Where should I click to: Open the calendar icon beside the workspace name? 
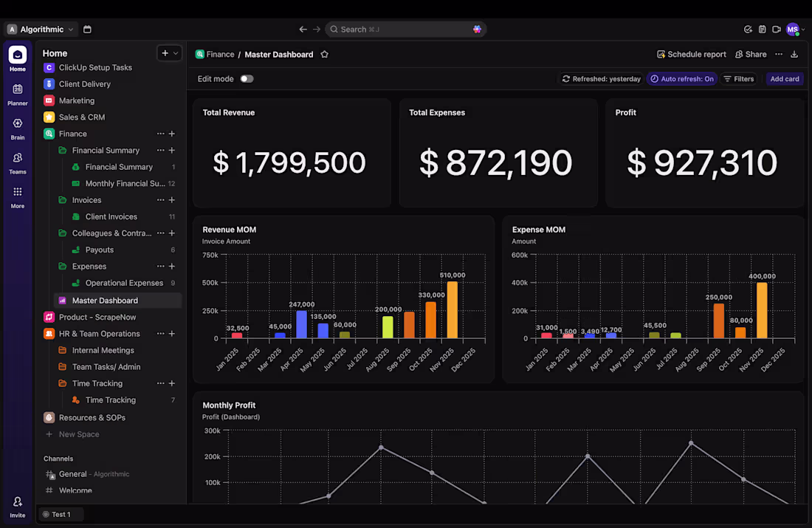(87, 29)
